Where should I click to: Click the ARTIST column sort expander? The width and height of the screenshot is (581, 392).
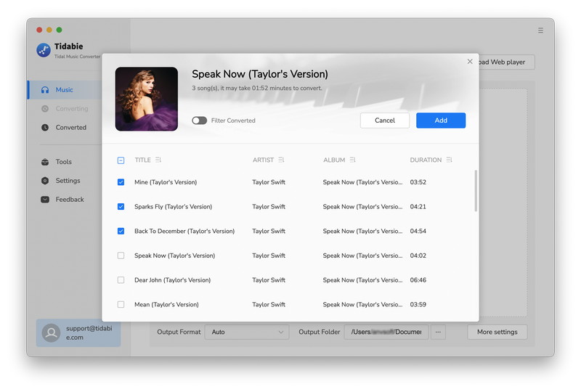[281, 160]
